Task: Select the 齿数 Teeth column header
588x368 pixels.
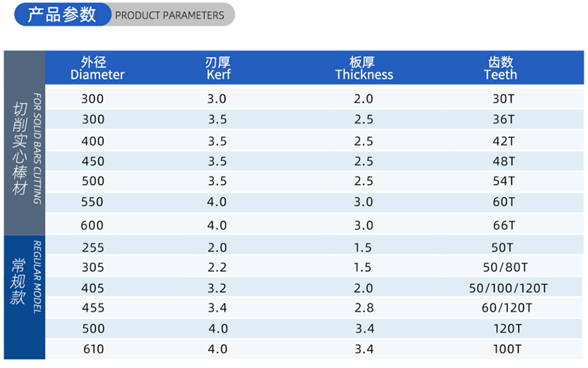Action: tap(501, 68)
